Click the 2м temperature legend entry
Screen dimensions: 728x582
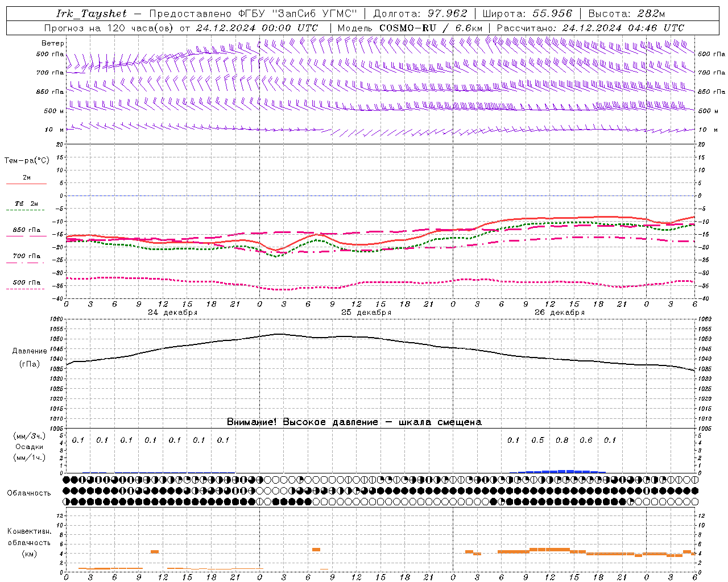27,178
